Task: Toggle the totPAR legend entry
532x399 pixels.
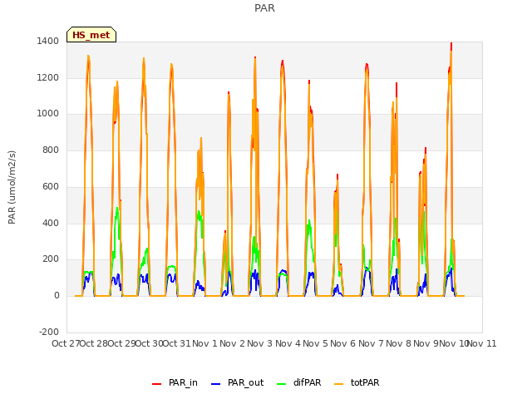Action: click(357, 383)
